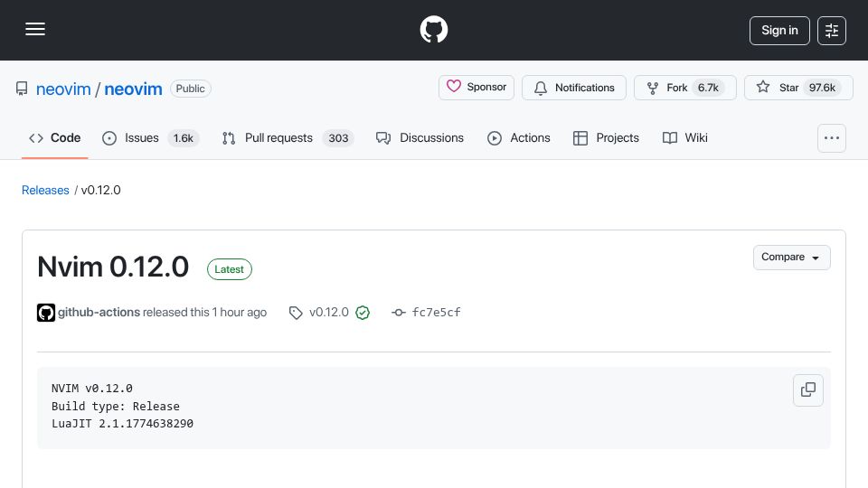Click the commit icon beside fc7e5cf
This screenshot has height=488, width=868.
click(x=399, y=313)
